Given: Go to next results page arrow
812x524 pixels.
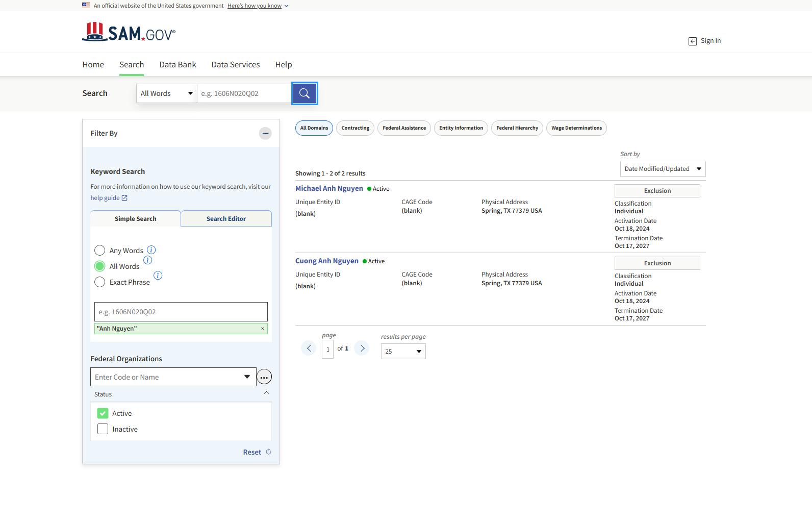Looking at the screenshot, I should tap(362, 348).
